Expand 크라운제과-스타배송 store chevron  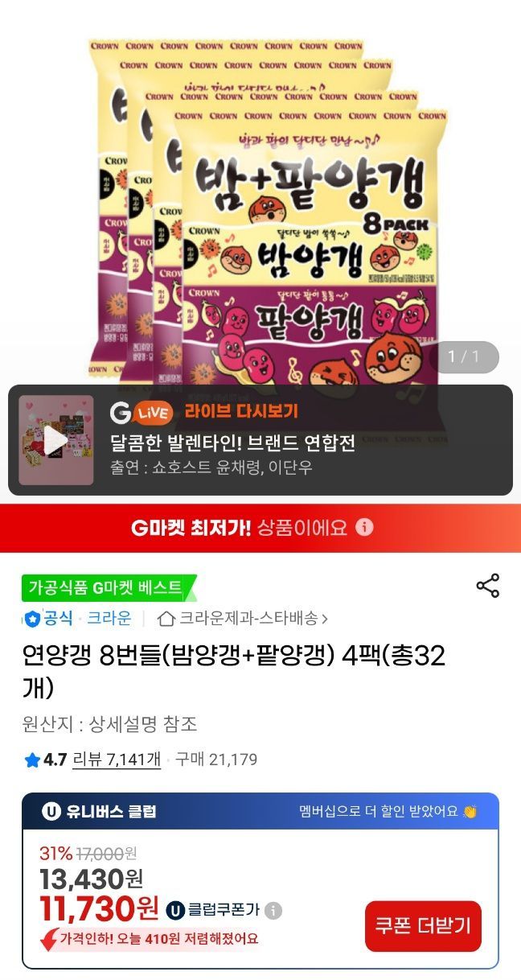click(324, 619)
